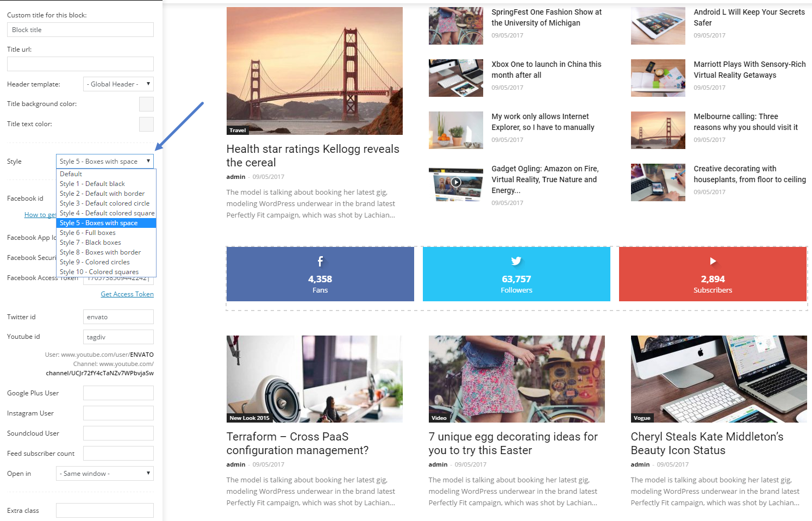Image resolution: width=812 pixels, height=521 pixels.
Task: Pick the Title text color swatch
Action: click(x=146, y=124)
